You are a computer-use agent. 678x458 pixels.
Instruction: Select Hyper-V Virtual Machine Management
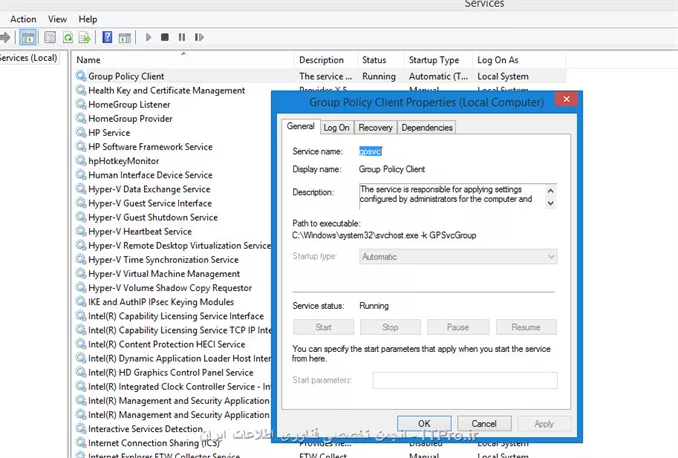click(x=164, y=274)
